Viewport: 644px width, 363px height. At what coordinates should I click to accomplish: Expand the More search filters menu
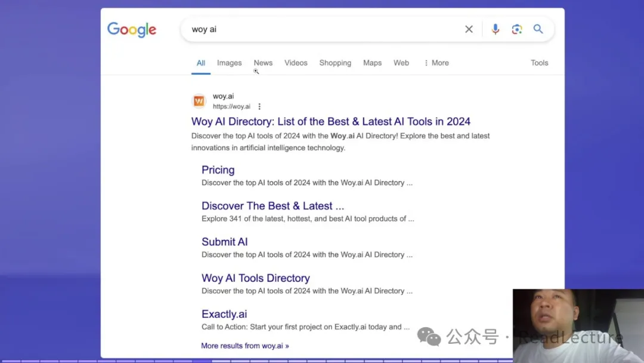click(x=436, y=63)
